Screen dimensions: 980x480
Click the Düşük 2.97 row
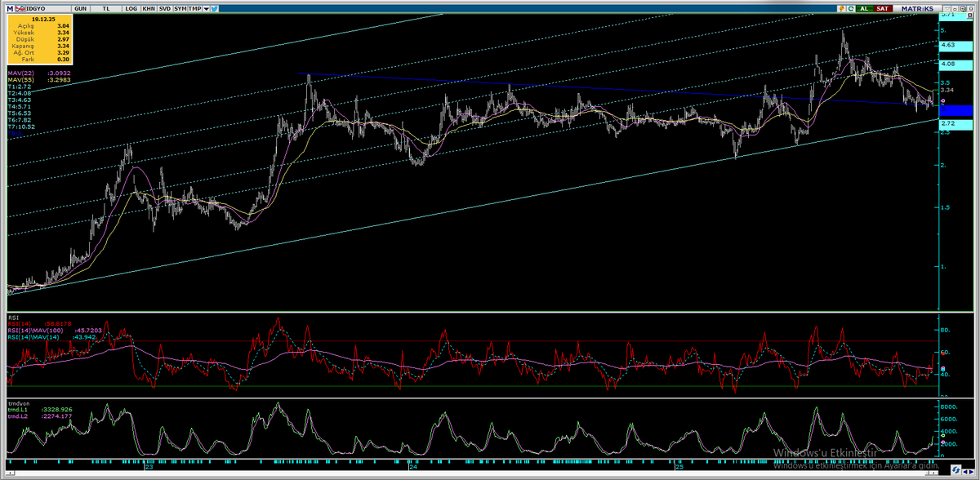[41, 39]
